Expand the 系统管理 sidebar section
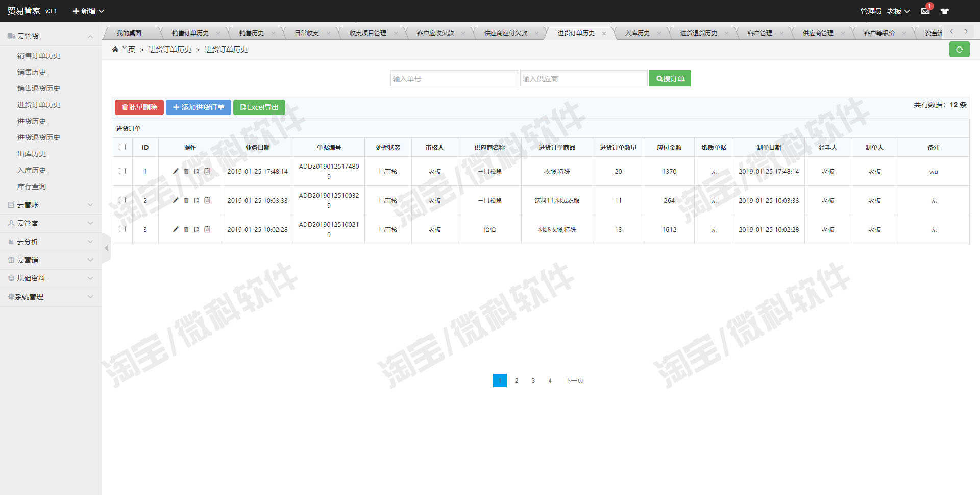Viewport: 980px width, 495px height. [x=51, y=297]
